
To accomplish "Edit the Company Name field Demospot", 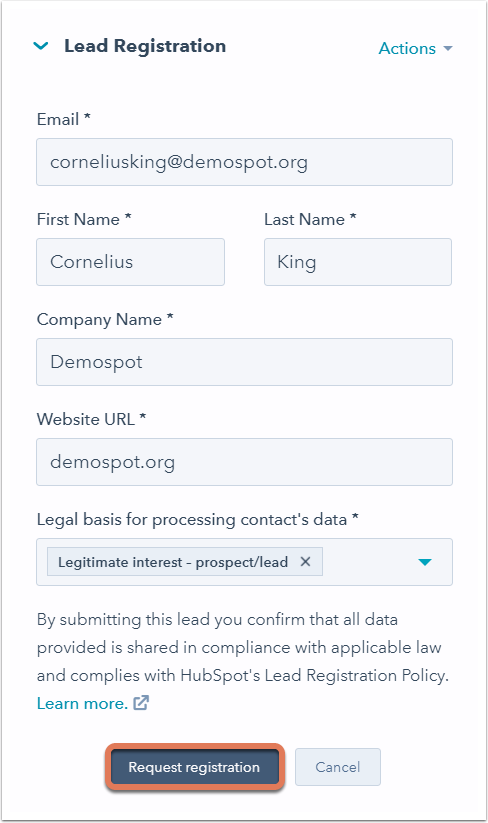I will [244, 362].
